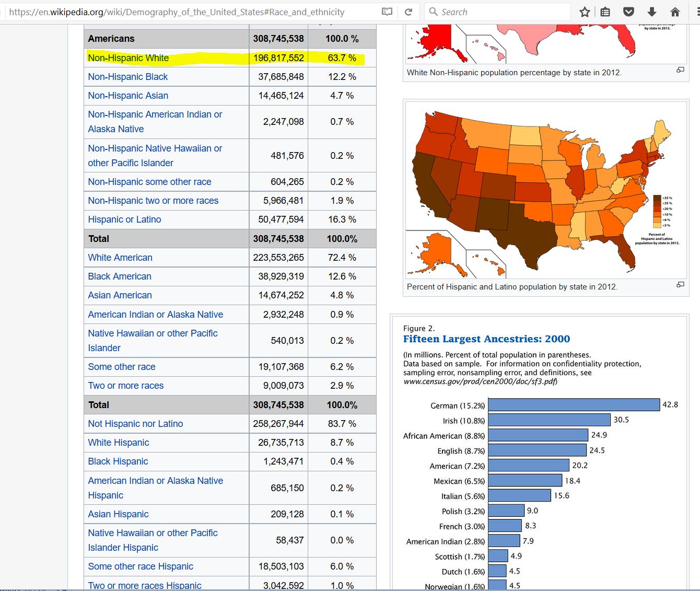
Task: Click the Pocket save icon
Action: tap(629, 11)
